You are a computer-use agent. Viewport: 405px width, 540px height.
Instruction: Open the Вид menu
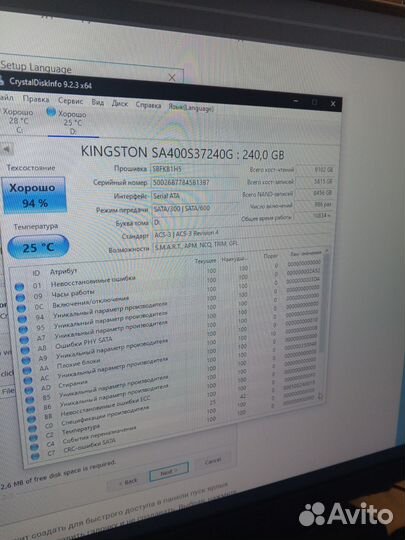(98, 102)
